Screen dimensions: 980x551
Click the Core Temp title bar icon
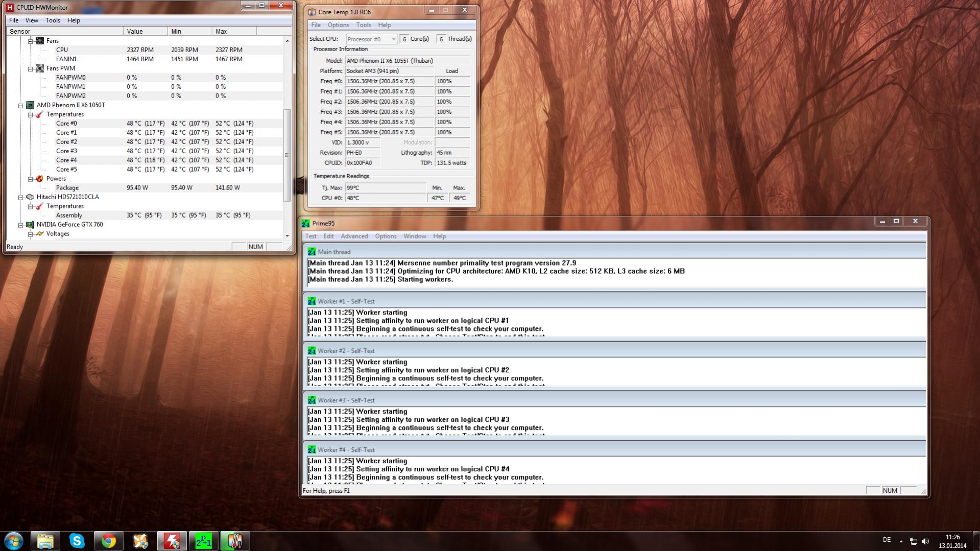[312, 12]
